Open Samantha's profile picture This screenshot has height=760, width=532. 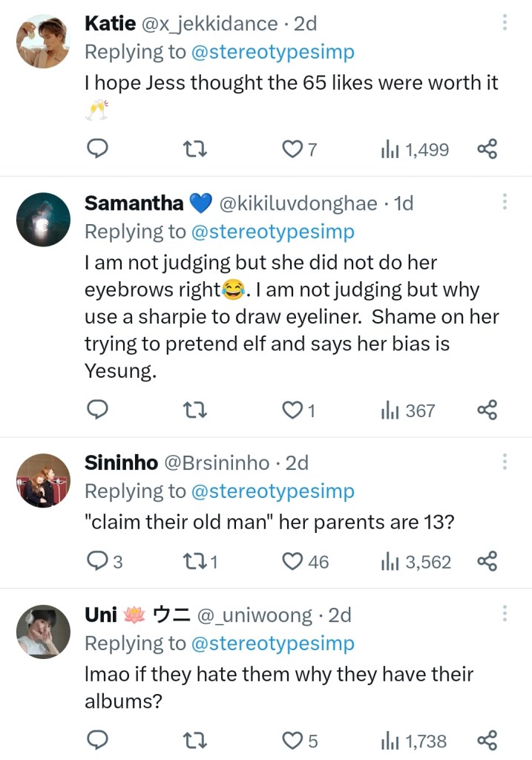(x=43, y=220)
